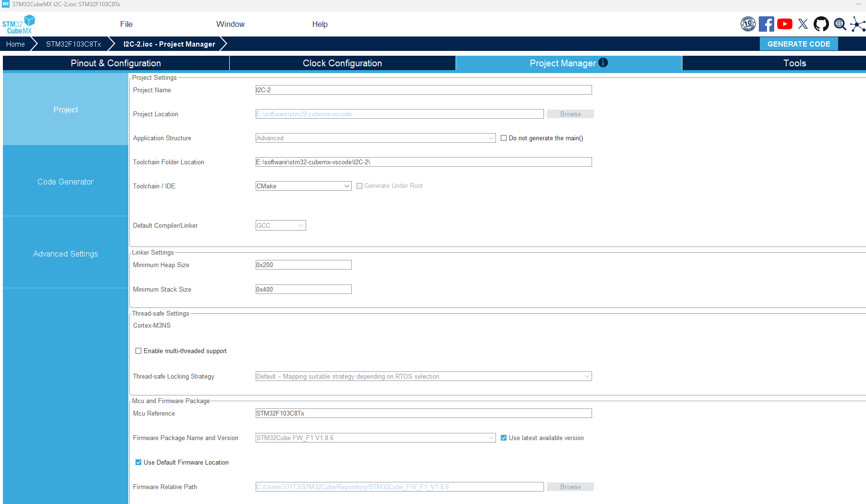Viewport: 866px width, 504px height.
Task: Toggle Generate Under Root checkbox
Action: pos(359,186)
